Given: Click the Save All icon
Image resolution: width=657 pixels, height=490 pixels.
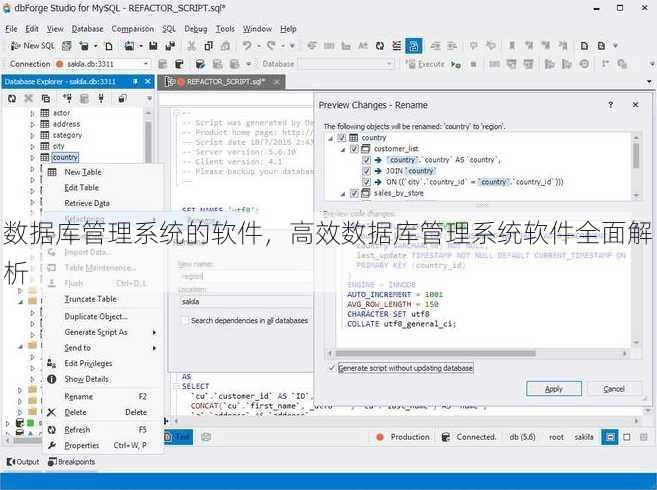Looking at the screenshot, I should pos(170,46).
